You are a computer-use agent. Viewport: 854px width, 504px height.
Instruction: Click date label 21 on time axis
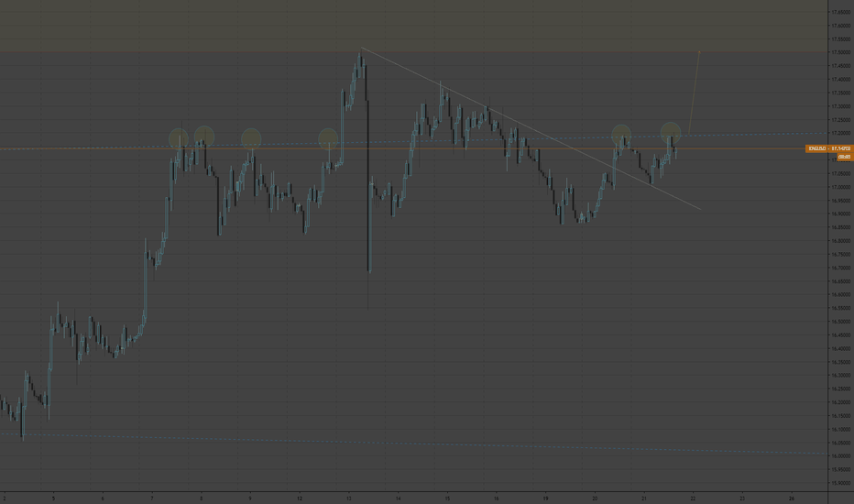644,498
